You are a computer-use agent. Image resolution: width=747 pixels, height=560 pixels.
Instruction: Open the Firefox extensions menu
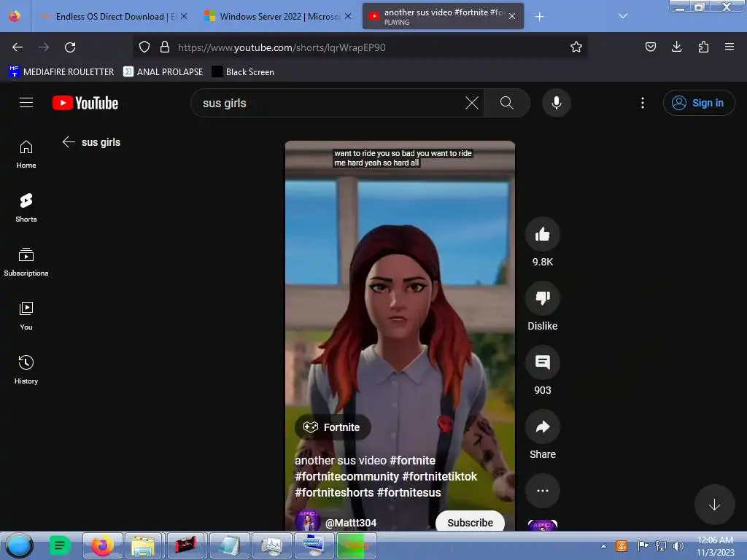[x=703, y=47]
